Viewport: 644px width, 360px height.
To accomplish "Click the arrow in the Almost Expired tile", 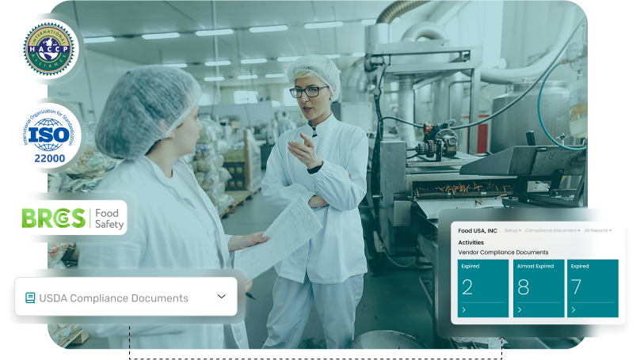I will pos(519,310).
